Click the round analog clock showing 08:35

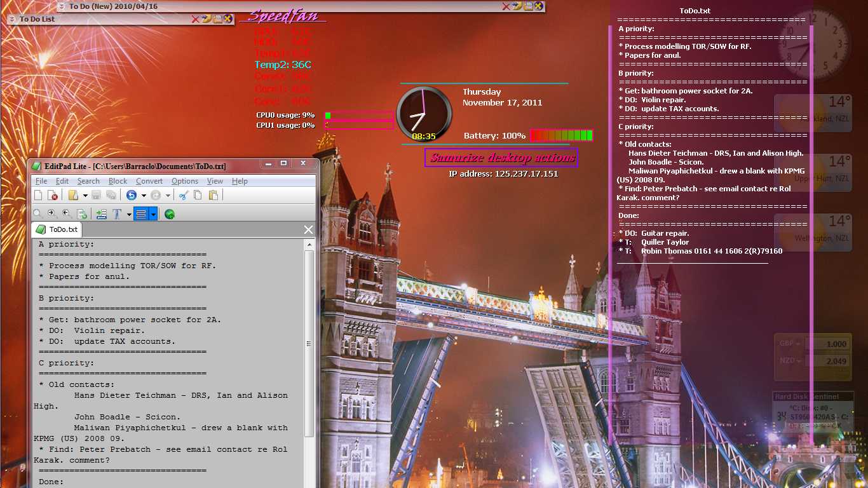(x=424, y=114)
